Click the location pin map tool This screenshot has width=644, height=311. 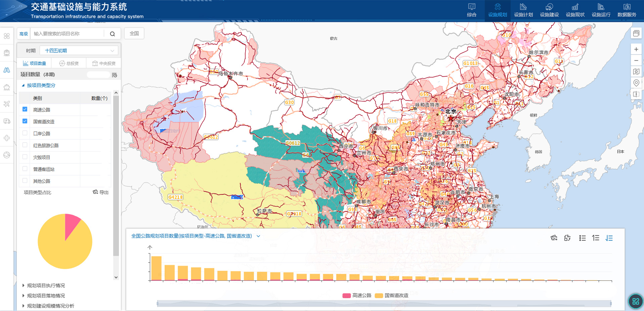[x=636, y=83]
